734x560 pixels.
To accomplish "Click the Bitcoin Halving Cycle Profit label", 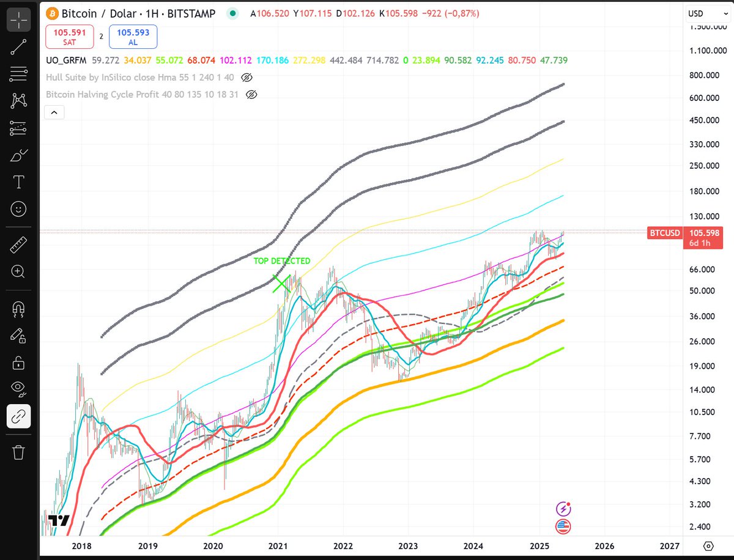I will (143, 95).
